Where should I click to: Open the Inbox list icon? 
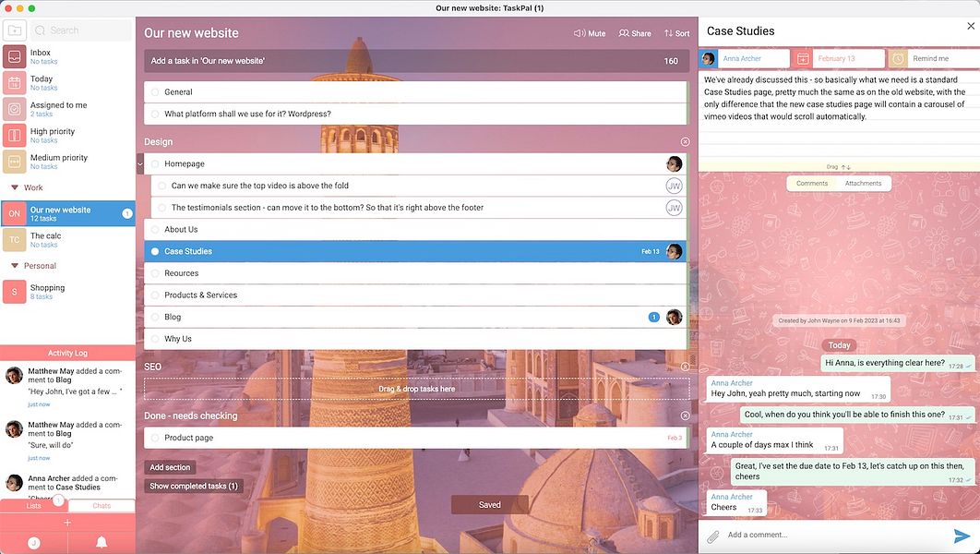tap(15, 57)
